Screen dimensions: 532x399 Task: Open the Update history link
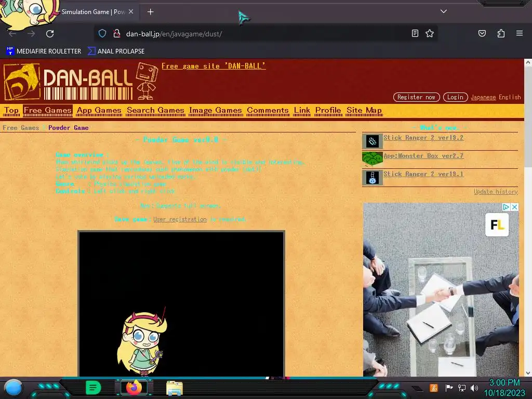click(496, 192)
